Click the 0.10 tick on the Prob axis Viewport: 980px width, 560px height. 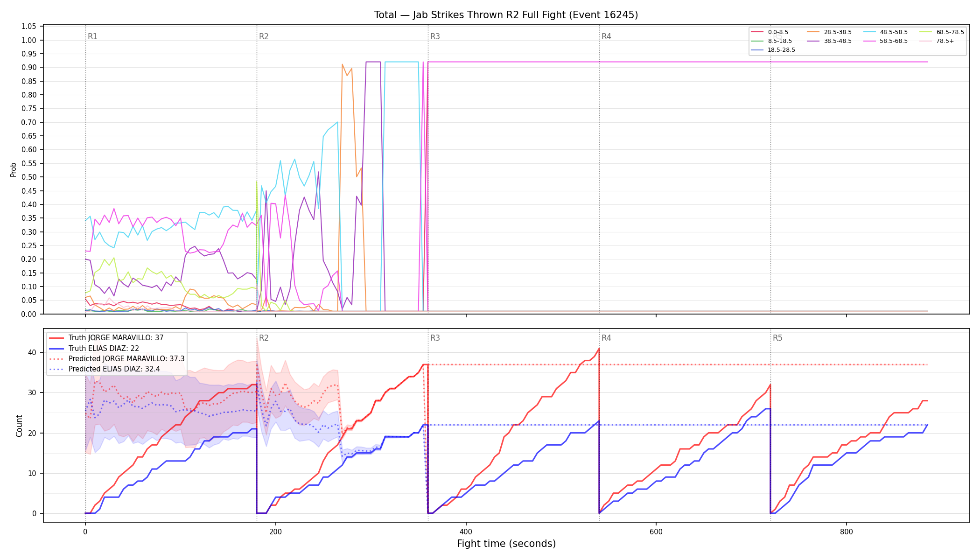[x=29, y=287]
